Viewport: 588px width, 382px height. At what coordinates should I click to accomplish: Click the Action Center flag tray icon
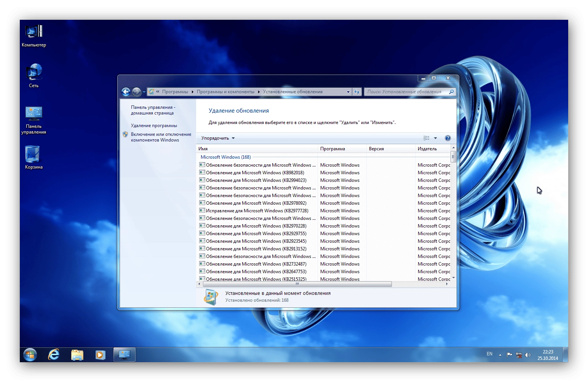509,355
